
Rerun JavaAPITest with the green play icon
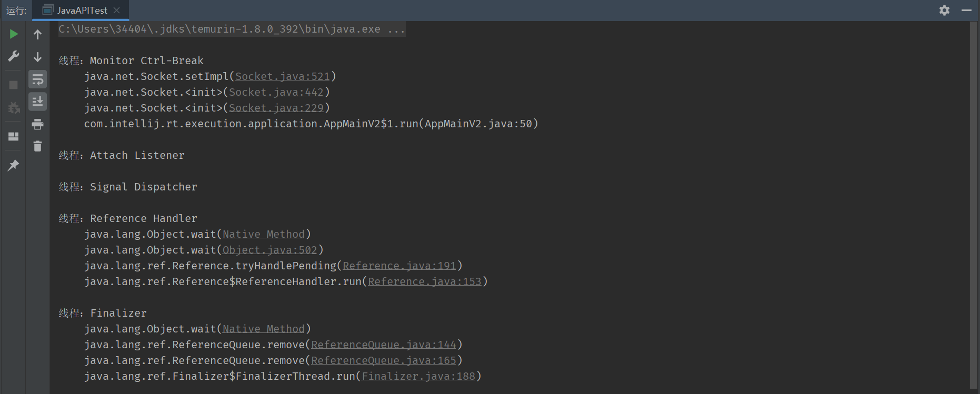[x=14, y=34]
